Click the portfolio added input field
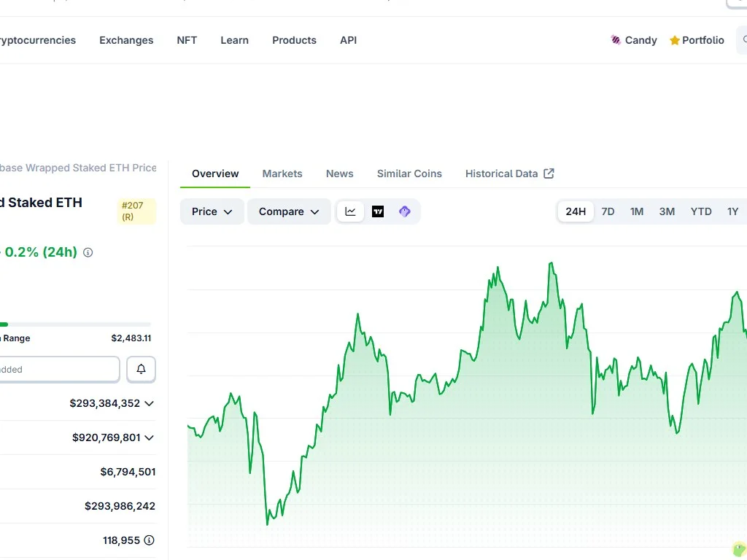Viewport: 747px width, 560px height. 59,370
